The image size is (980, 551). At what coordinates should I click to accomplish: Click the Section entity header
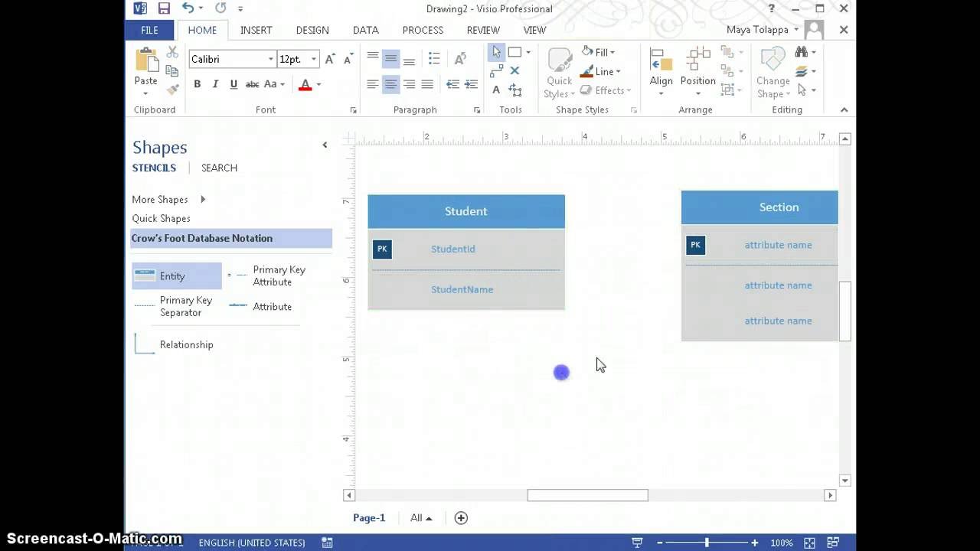coord(759,207)
